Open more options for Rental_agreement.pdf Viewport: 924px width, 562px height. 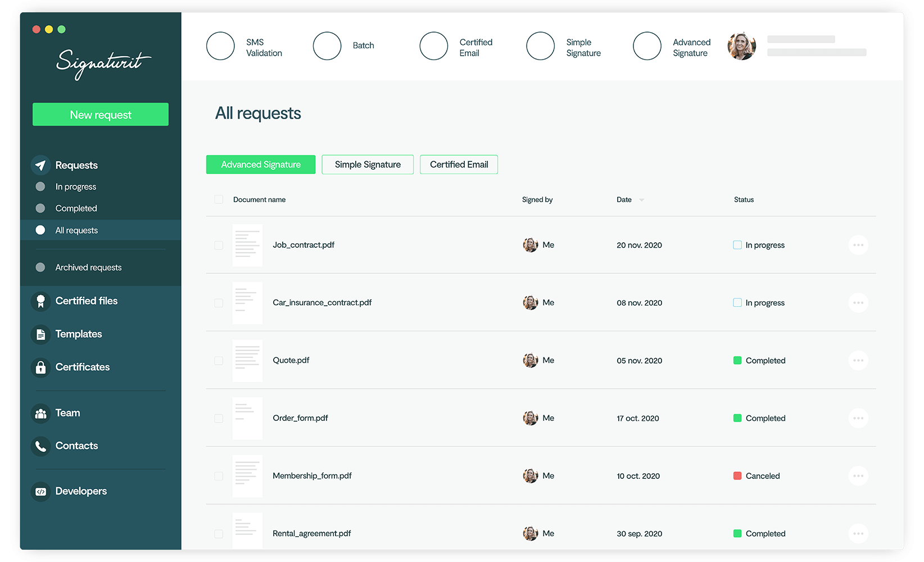pyautogui.click(x=858, y=533)
